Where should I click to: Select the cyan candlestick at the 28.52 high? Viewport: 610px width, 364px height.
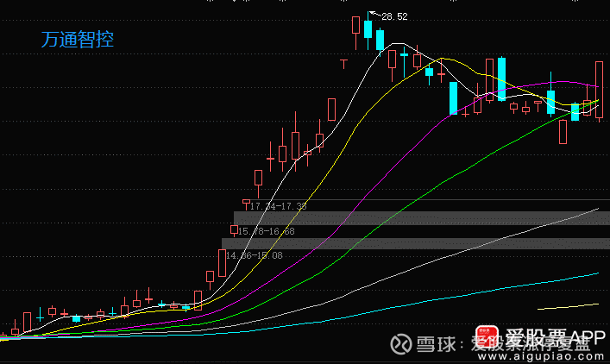(368, 30)
